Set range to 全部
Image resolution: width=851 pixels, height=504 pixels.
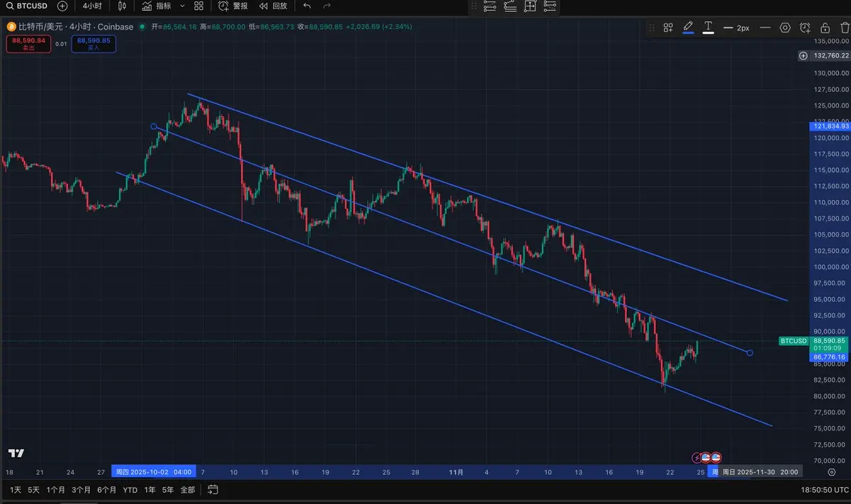point(187,490)
